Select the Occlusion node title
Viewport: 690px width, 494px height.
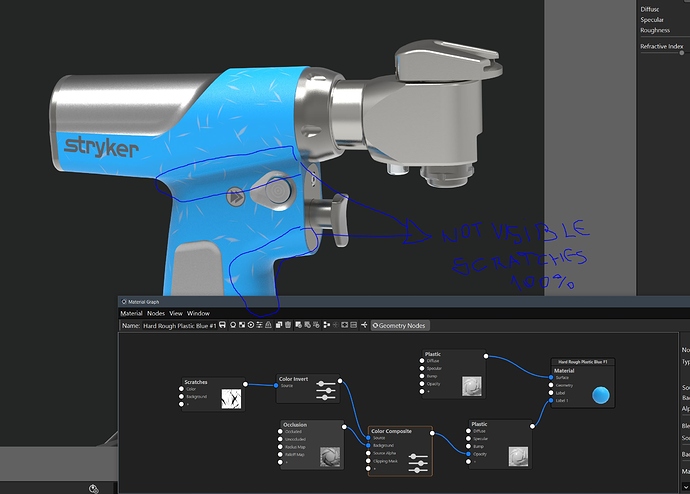295,424
